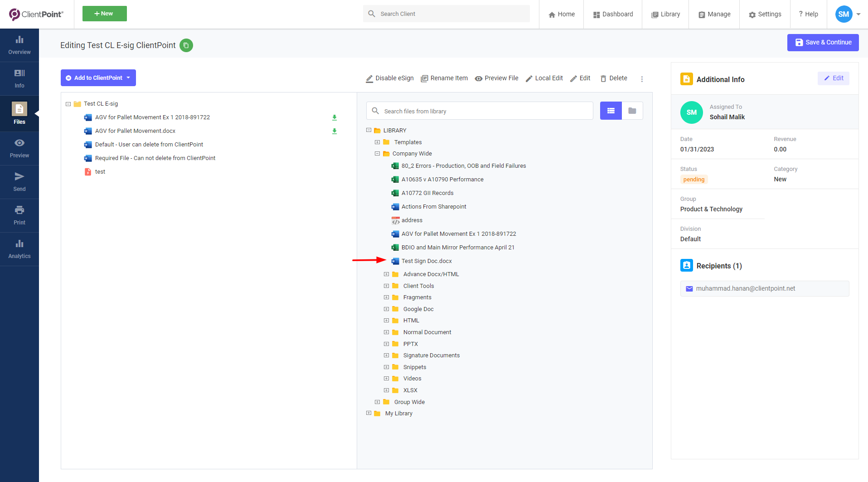Click Delete in the file toolbar
This screenshot has width=868, height=482.
(614, 78)
